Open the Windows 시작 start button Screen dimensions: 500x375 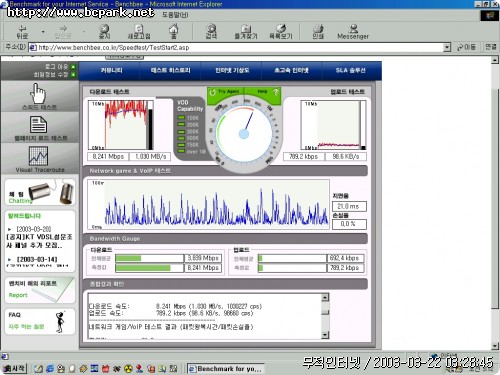coord(14,368)
